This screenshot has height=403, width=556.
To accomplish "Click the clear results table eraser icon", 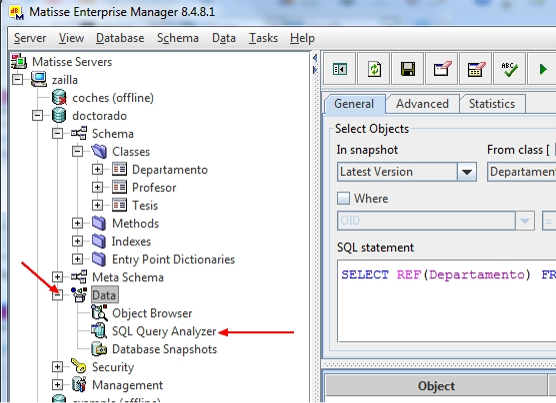I will click(x=476, y=69).
